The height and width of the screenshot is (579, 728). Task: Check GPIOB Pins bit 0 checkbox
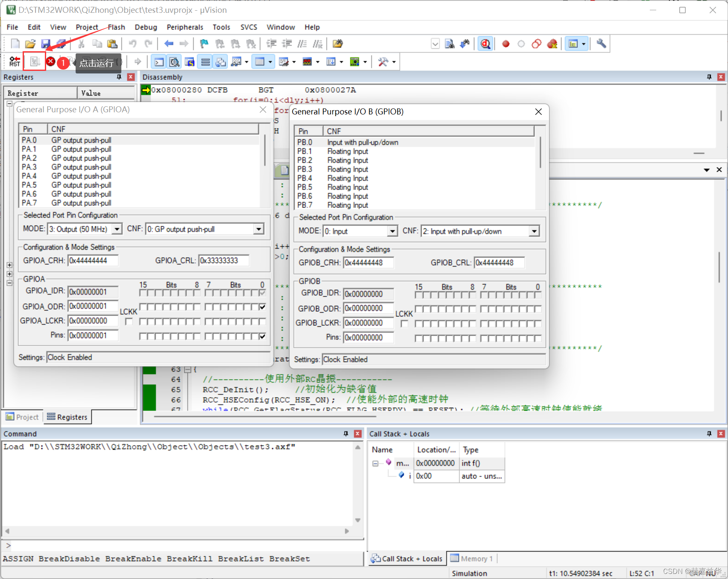538,339
